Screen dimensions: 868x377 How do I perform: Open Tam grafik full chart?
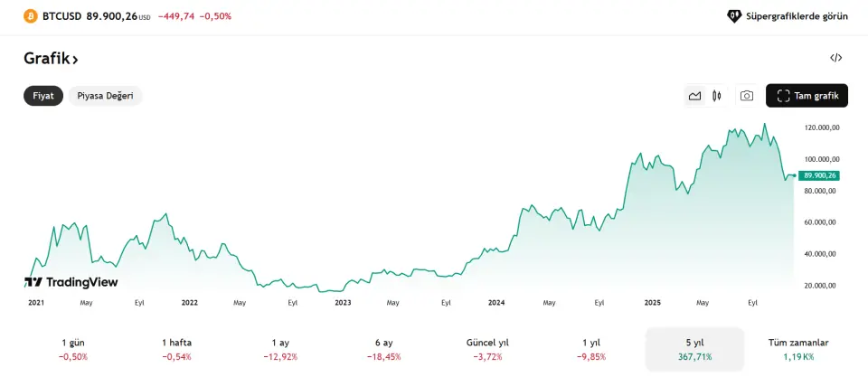click(x=807, y=96)
